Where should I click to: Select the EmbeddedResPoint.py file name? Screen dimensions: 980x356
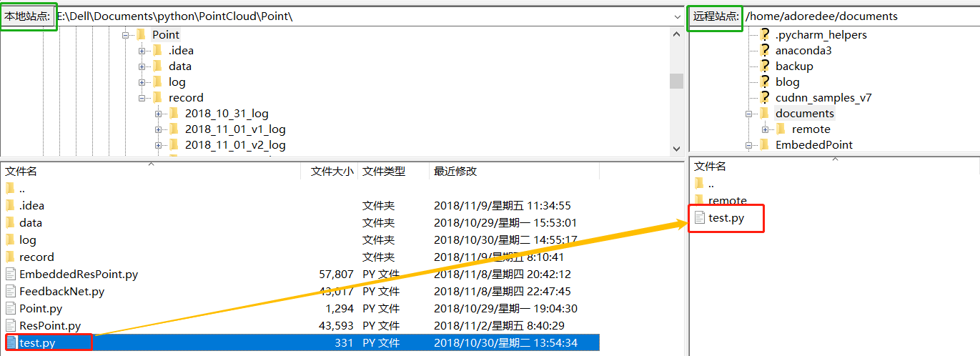click(79, 274)
